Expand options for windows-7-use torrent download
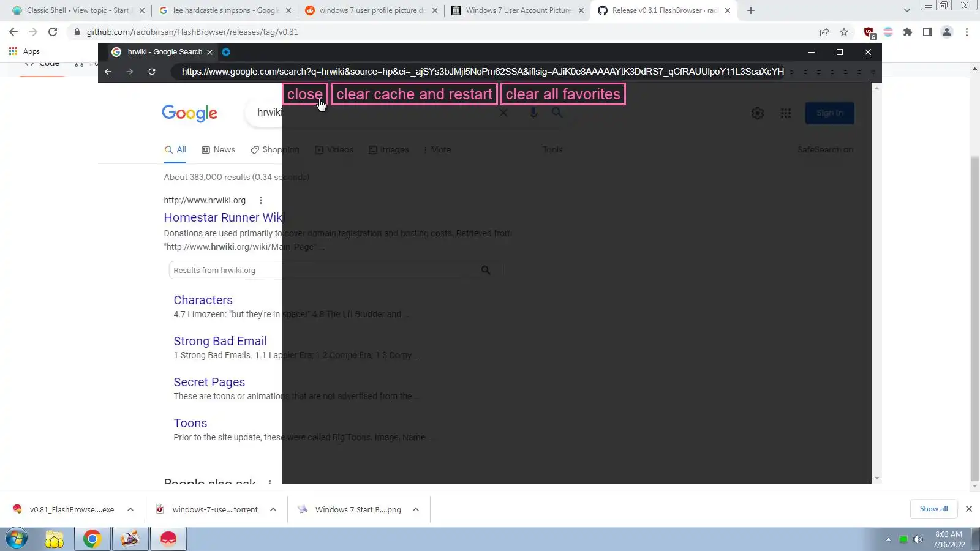This screenshot has width=980, height=551. [x=273, y=509]
